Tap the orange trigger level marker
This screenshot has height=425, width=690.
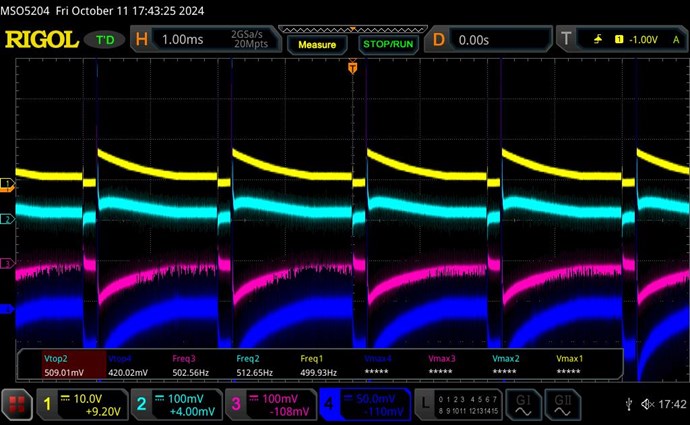[x=7, y=189]
